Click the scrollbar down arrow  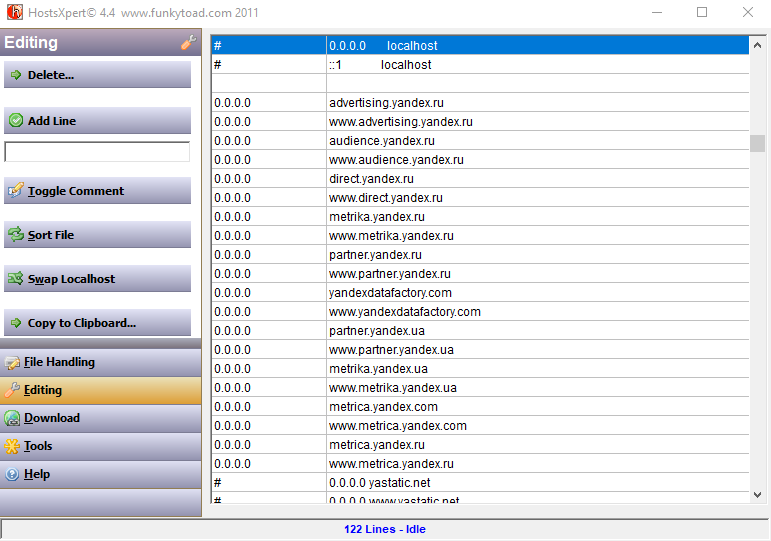[757, 495]
